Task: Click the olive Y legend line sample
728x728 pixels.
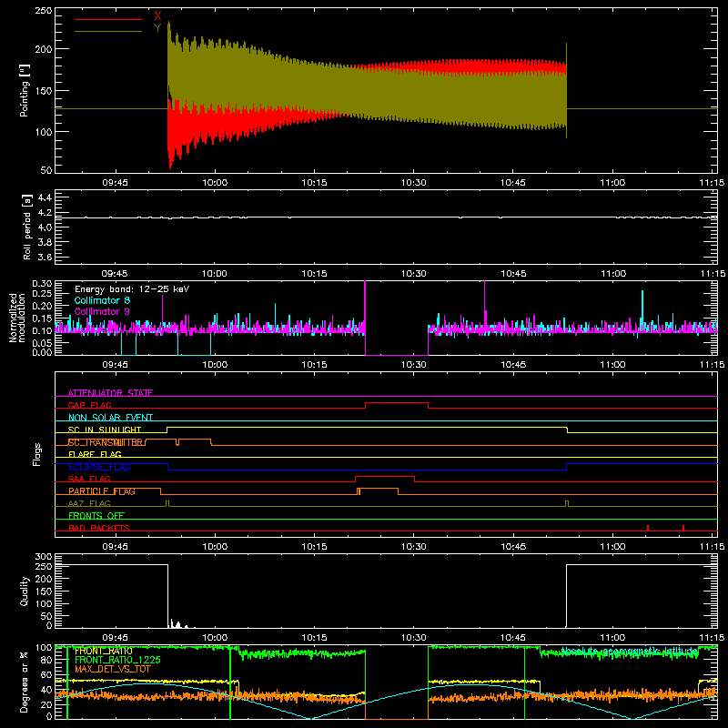Action: coord(108,32)
